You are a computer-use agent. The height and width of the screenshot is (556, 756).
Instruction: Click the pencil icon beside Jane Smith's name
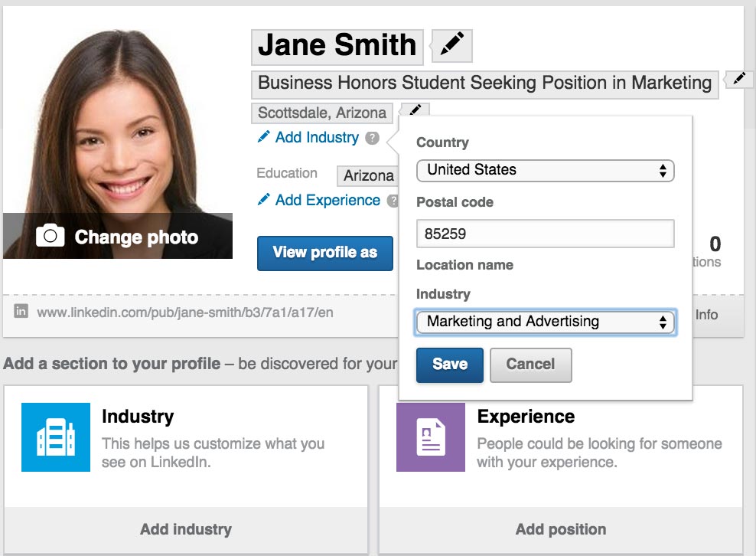click(x=451, y=45)
